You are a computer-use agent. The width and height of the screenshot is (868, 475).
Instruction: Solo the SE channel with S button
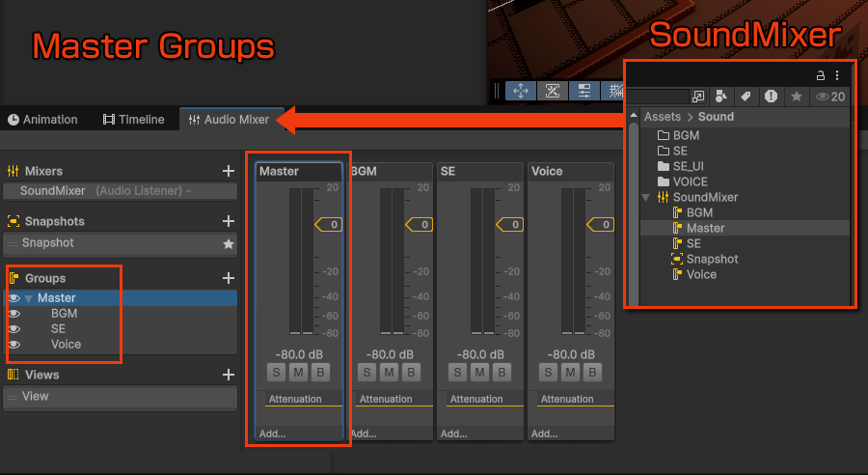[459, 373]
